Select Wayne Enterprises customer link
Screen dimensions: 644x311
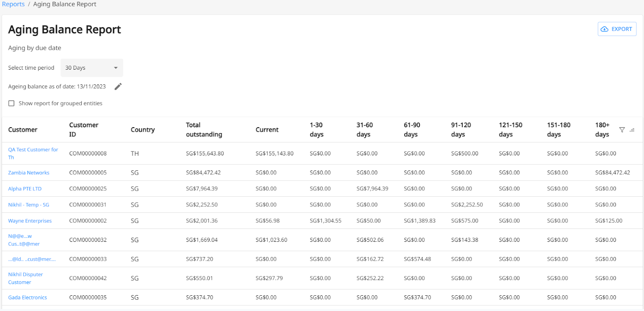tap(30, 221)
